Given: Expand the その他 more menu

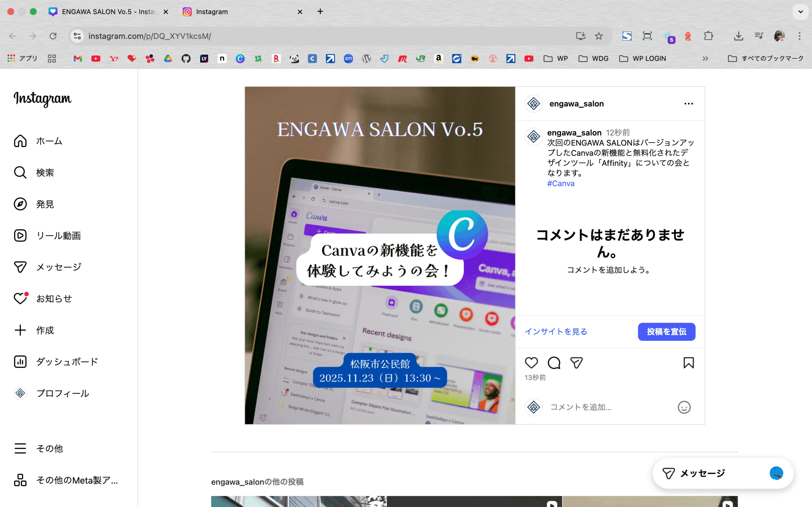Looking at the screenshot, I should [x=49, y=448].
